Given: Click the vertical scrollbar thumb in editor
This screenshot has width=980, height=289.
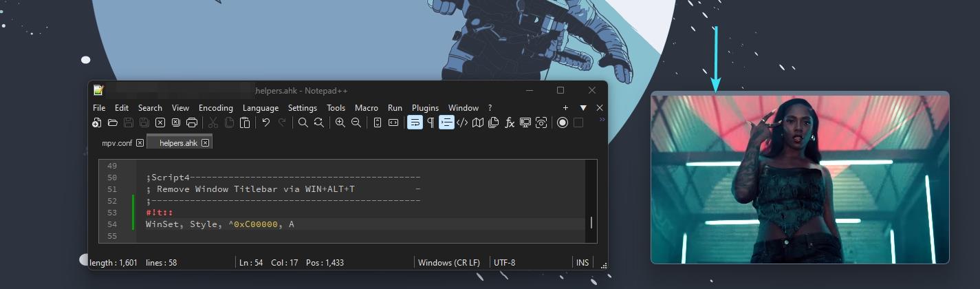Looking at the screenshot, I should click(591, 223).
